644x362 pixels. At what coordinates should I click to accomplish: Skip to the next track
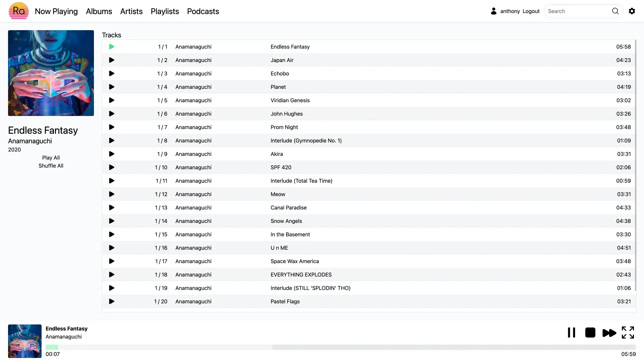609,333
